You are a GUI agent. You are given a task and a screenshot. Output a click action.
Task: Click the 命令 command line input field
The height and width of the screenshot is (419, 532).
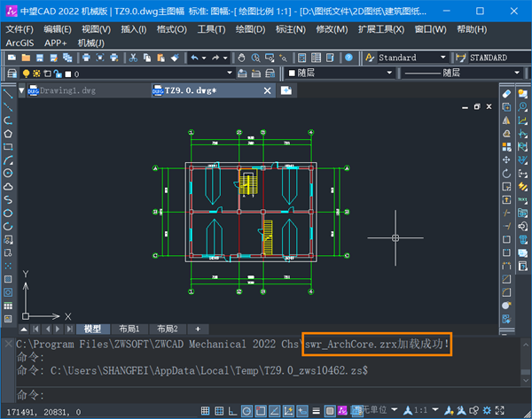[x=268, y=395]
